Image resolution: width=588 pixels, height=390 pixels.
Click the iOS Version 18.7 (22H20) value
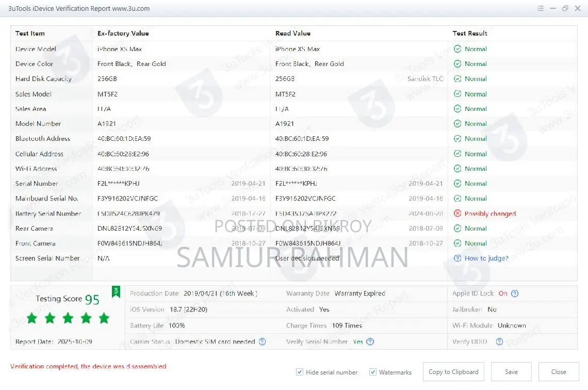[188, 310]
